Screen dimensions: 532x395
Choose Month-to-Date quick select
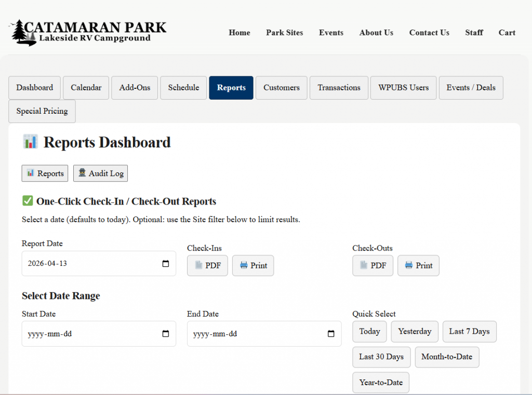tap(446, 357)
